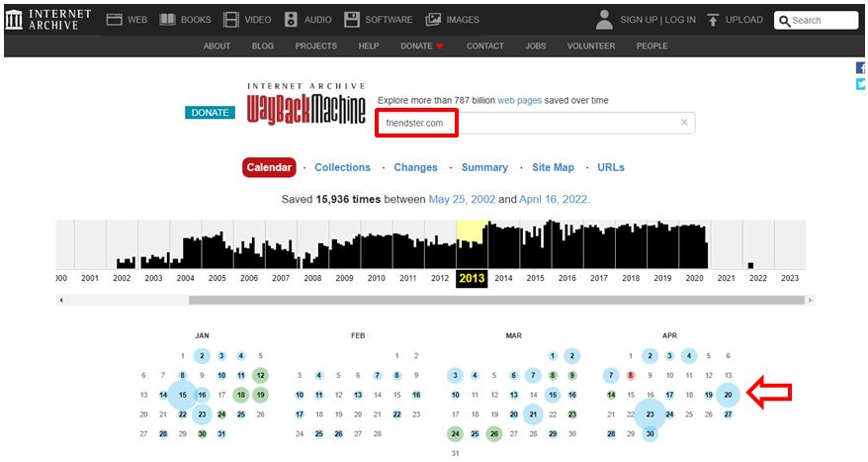The width and height of the screenshot is (868, 462).
Task: Click the teal DONATE button
Action: point(210,113)
